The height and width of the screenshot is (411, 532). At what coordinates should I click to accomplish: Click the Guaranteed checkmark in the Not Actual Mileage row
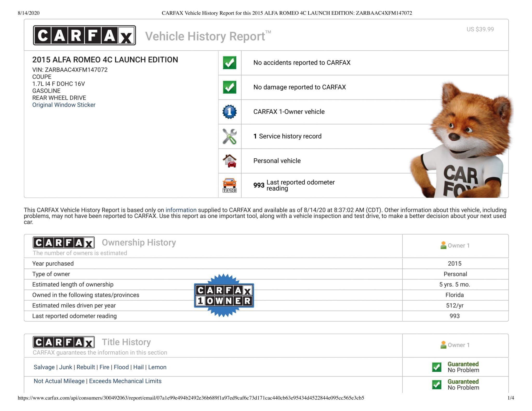pos(437,385)
